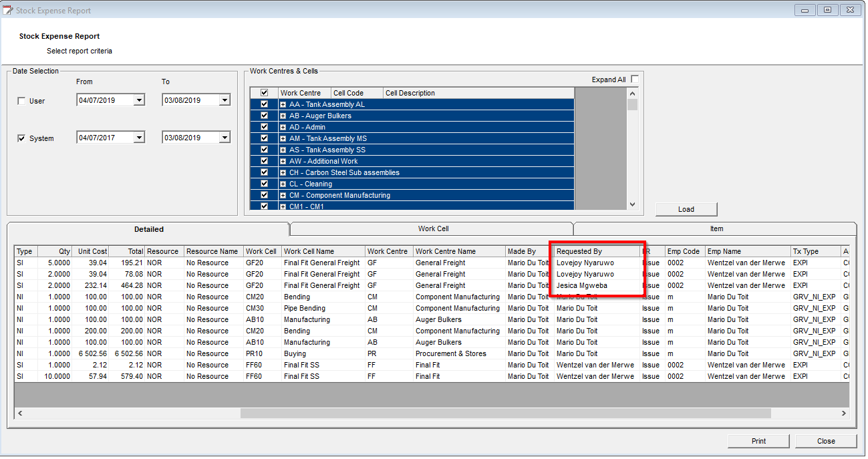The width and height of the screenshot is (868, 459).
Task: Expand the AD - Admin work centre
Action: 283,128
